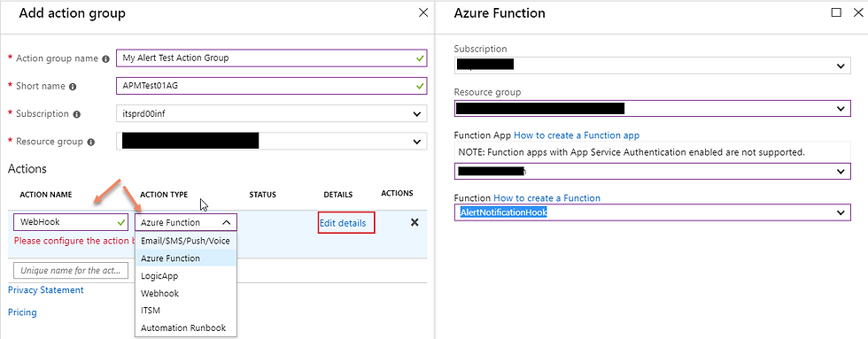Expand the itsprd00inf Subscription dropdown
This screenshot has width=868, height=339.
(271, 114)
